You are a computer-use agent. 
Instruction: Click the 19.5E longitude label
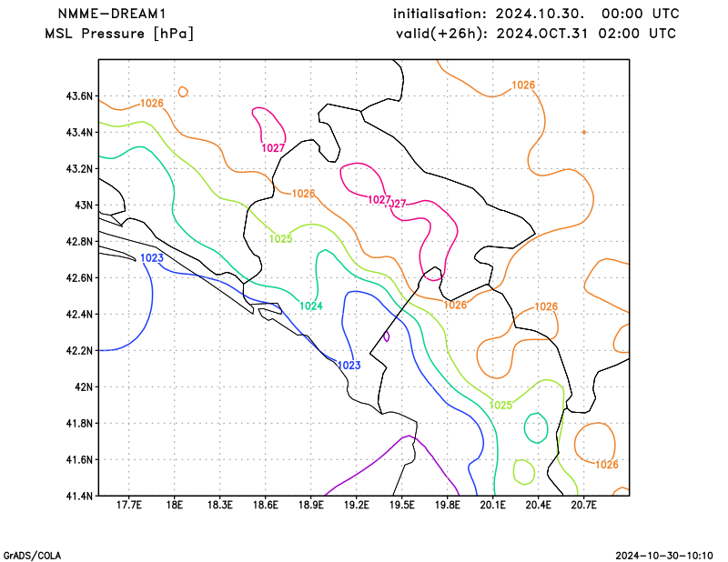[x=402, y=505]
